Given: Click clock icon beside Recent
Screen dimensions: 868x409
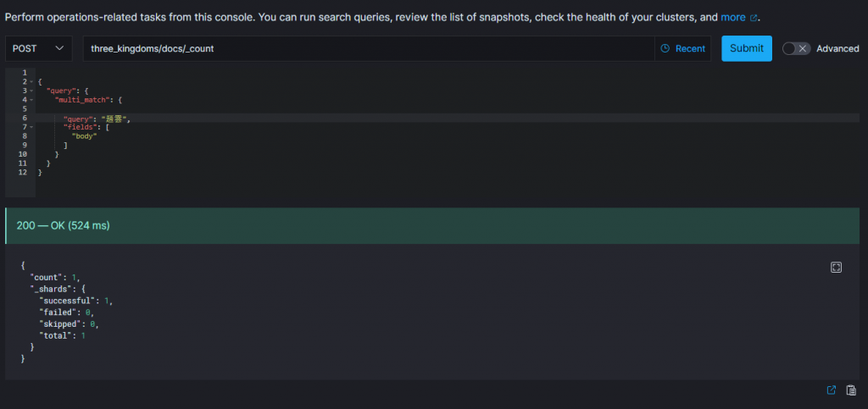Looking at the screenshot, I should click(x=665, y=48).
